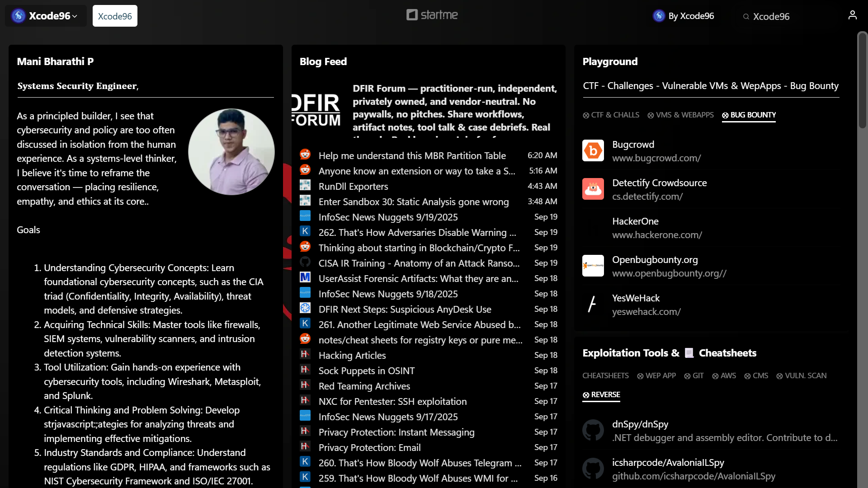The image size is (868, 488).
Task: Click the Openbugbounty.org site icon
Action: [593, 266]
